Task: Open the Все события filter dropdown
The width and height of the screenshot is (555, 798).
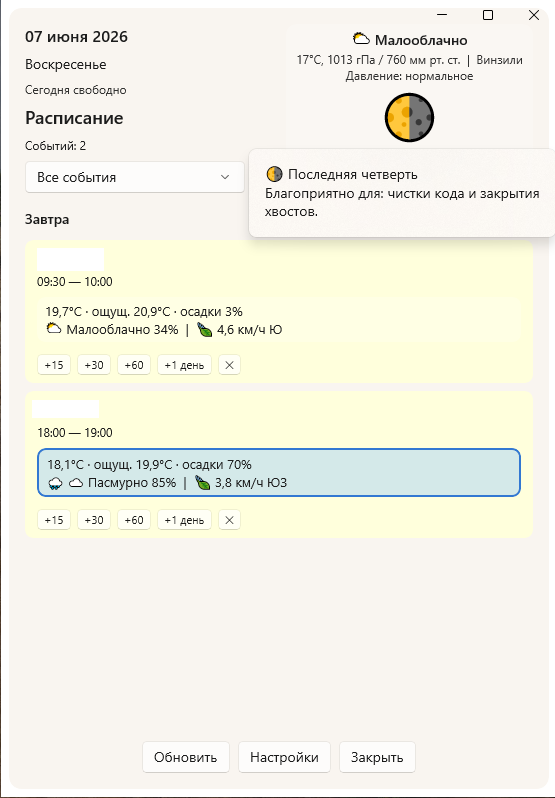Action: tap(135, 177)
